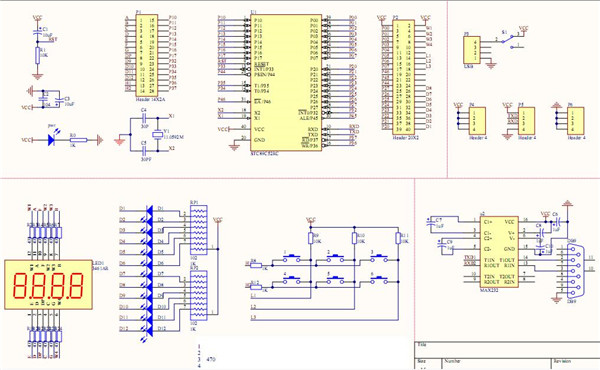Click the 'T1IN' pin label on MAX232

click(x=489, y=260)
